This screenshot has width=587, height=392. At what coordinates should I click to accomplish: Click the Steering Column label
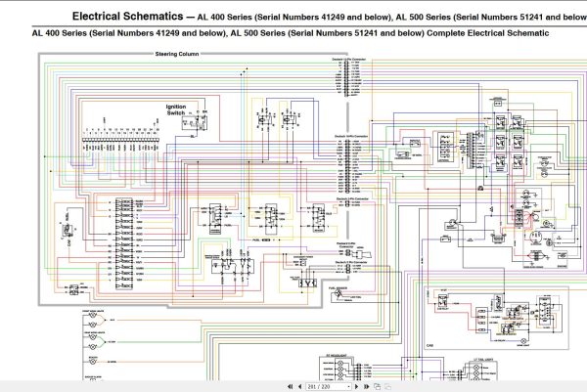[x=177, y=54]
